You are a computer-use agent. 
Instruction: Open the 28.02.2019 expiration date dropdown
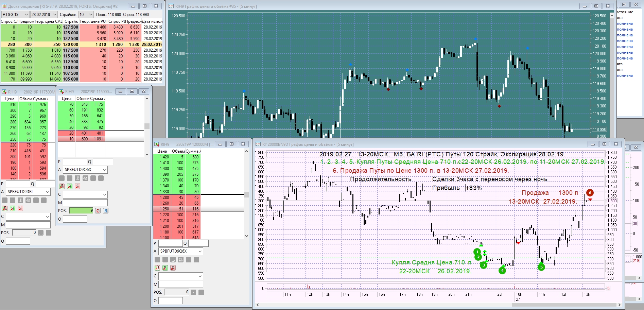[x=43, y=15]
